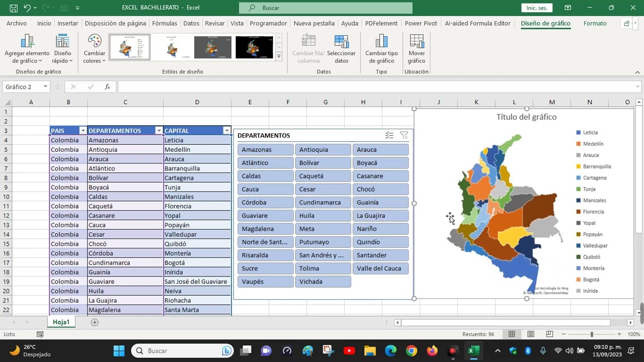Open Firefox from the taskbar
The image size is (644, 362).
(x=432, y=350)
